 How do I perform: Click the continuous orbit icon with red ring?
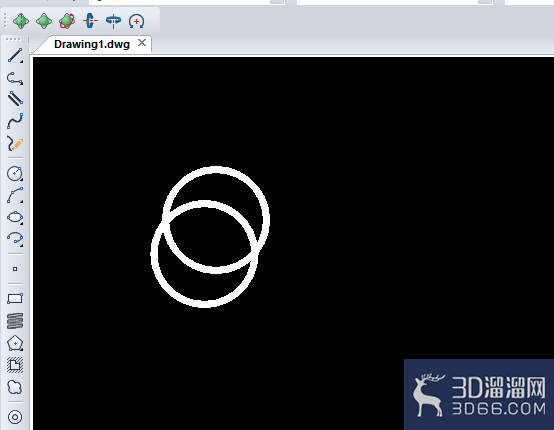click(x=67, y=21)
